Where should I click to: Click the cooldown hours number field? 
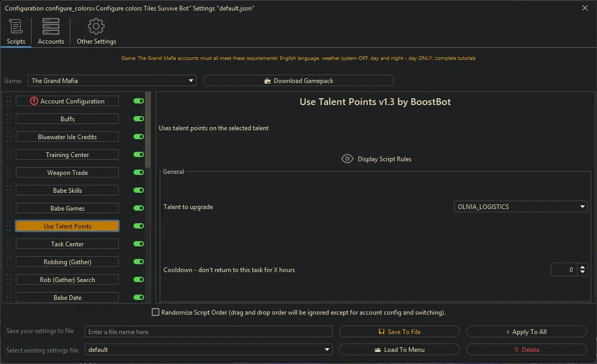tap(564, 269)
